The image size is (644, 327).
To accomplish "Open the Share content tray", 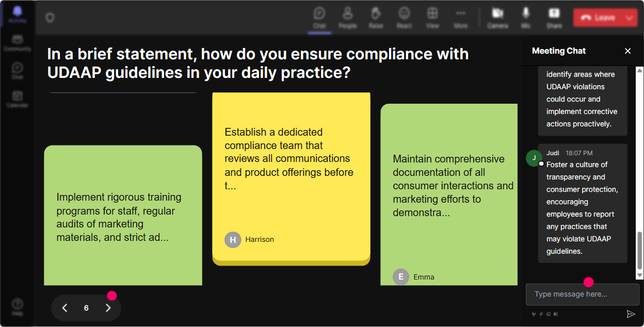I will tap(554, 18).
